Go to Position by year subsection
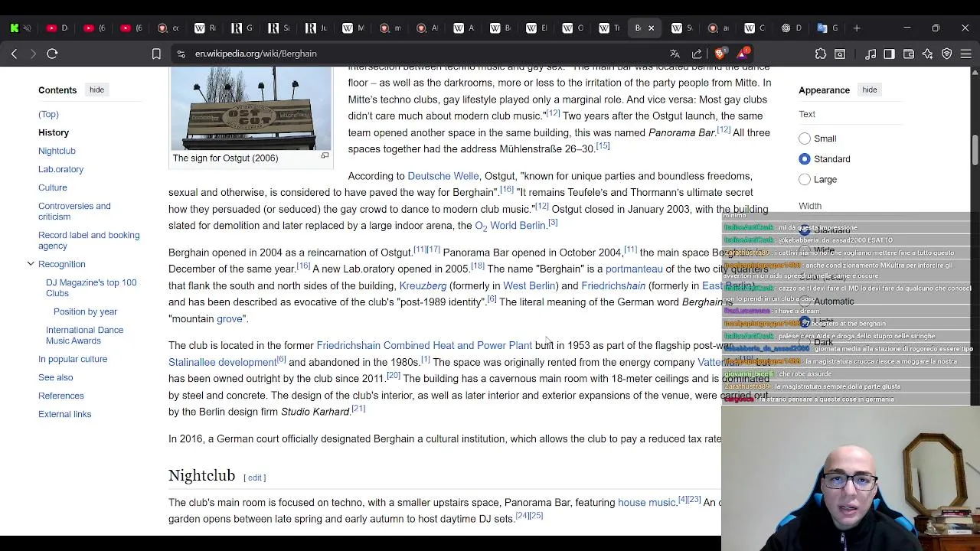 (85, 311)
